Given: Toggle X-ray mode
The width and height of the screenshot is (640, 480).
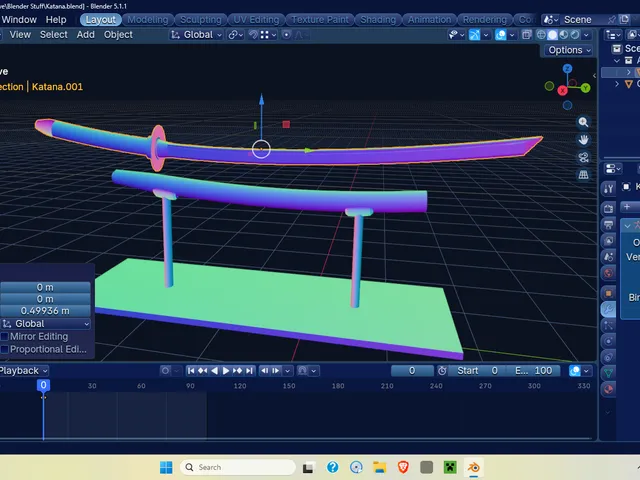Looking at the screenshot, I should coord(527,35).
